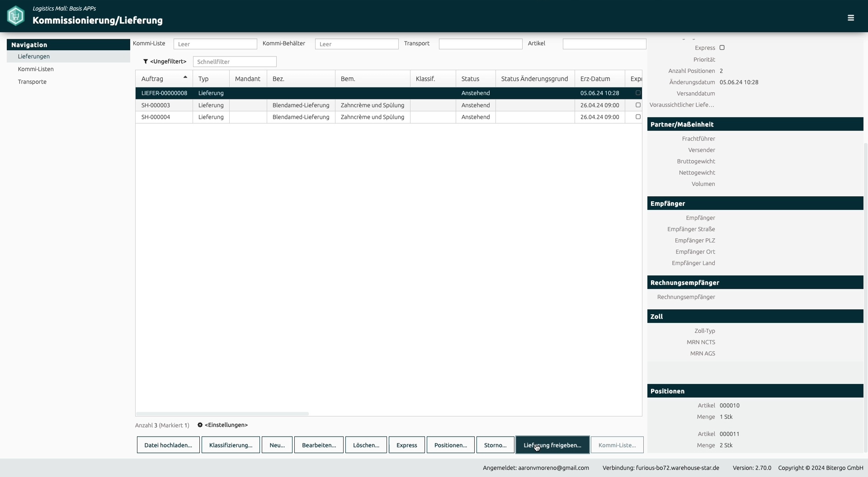Select the SH-000004 order row

click(389, 117)
